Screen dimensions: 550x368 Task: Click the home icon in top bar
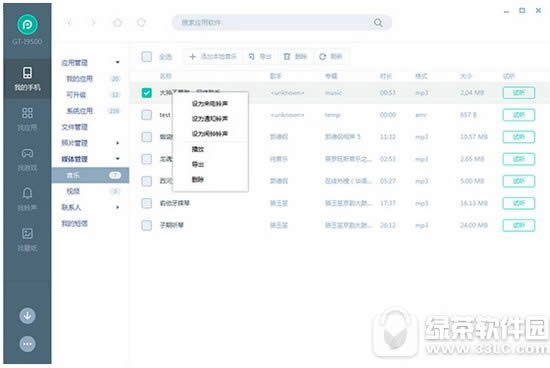point(118,23)
